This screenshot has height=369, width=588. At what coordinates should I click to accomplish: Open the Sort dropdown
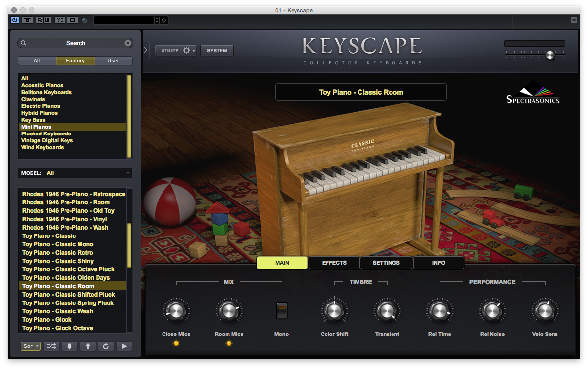(31, 346)
